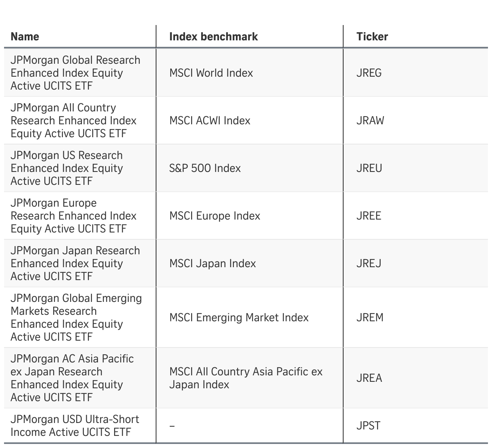Select the MSCI Japan Index cell
Screen dimensions: 492x448
213,264
